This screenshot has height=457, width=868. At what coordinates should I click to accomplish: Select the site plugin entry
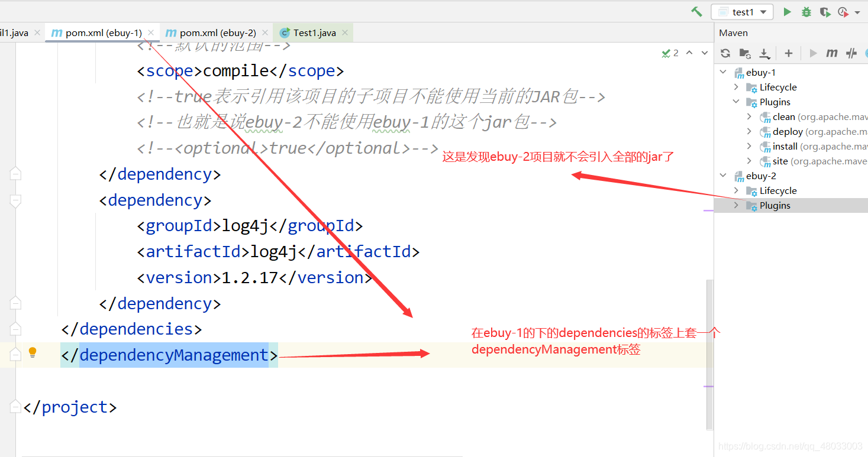point(814,161)
